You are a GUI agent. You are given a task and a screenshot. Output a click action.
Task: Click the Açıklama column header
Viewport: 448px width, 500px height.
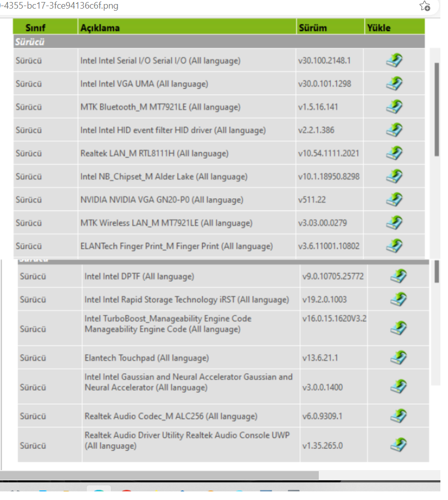click(x=100, y=28)
